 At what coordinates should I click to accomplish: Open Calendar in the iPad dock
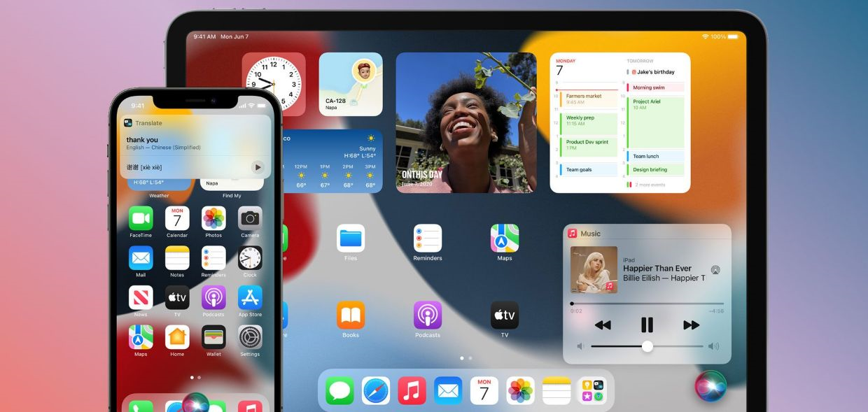coord(484,390)
